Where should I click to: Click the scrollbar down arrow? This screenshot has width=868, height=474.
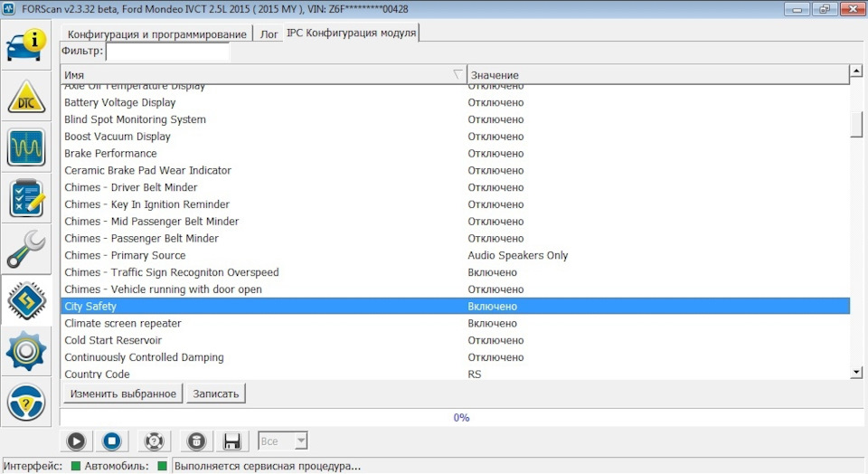click(x=856, y=373)
